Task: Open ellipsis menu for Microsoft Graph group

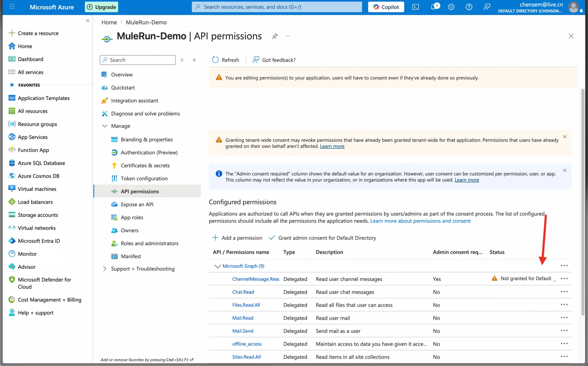Action: coord(564,266)
